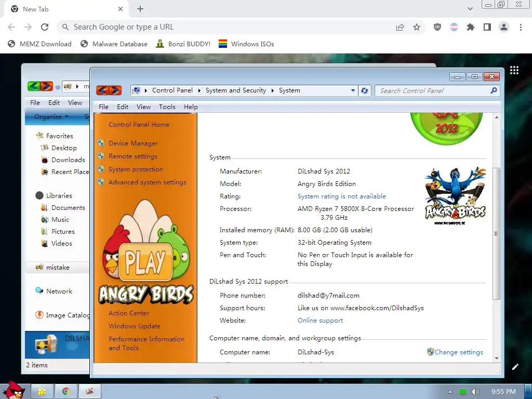Show hidden tray icons arrow
The width and height of the screenshot is (532, 399).
[x=450, y=392]
